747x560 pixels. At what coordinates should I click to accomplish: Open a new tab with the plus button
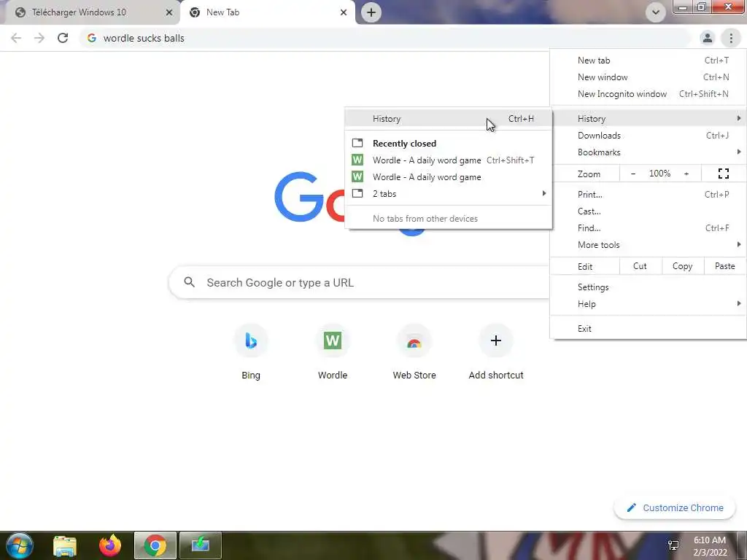tap(371, 12)
